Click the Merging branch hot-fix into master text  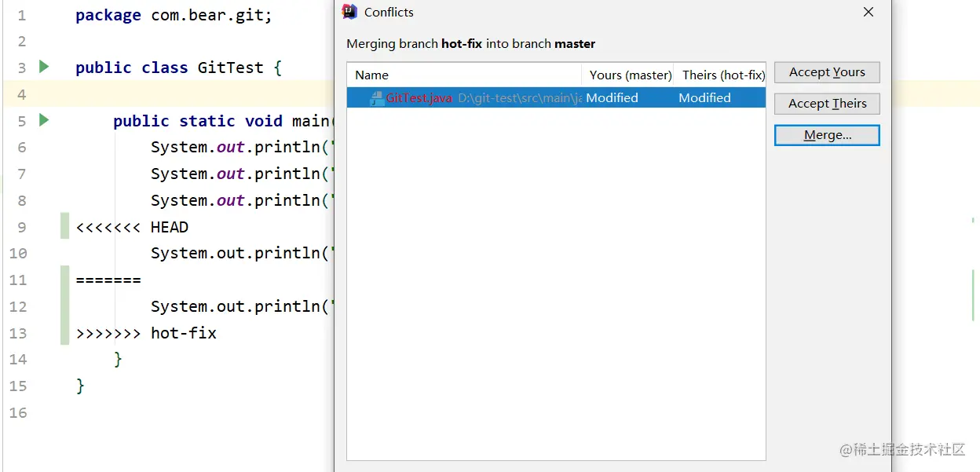pyautogui.click(x=471, y=44)
